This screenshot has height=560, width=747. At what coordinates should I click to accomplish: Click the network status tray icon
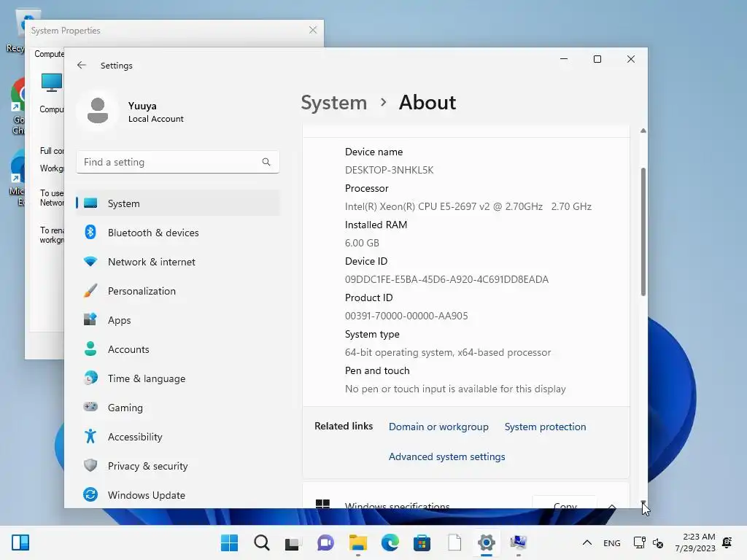pos(639,542)
